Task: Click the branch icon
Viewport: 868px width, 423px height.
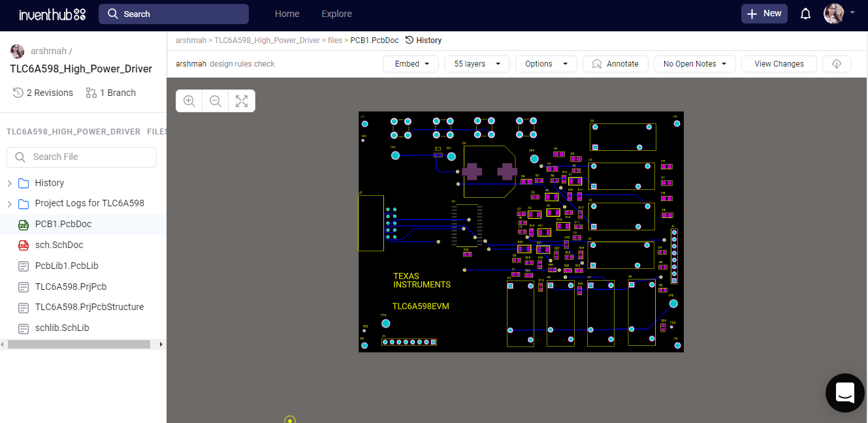Action: pos(91,93)
